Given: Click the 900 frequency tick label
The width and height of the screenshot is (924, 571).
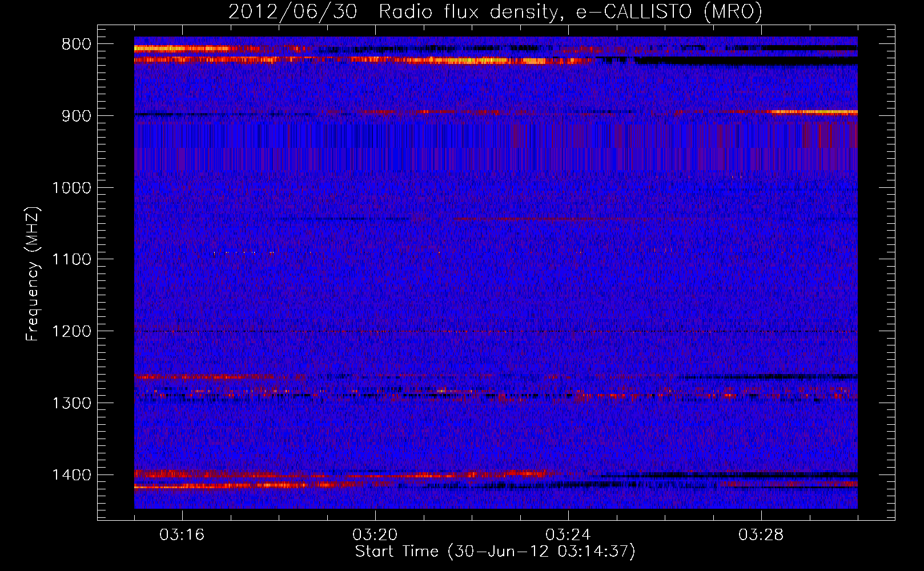Looking at the screenshot, I should (76, 116).
